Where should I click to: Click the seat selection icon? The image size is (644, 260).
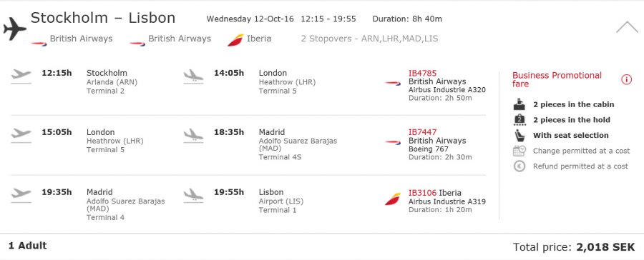pos(519,135)
